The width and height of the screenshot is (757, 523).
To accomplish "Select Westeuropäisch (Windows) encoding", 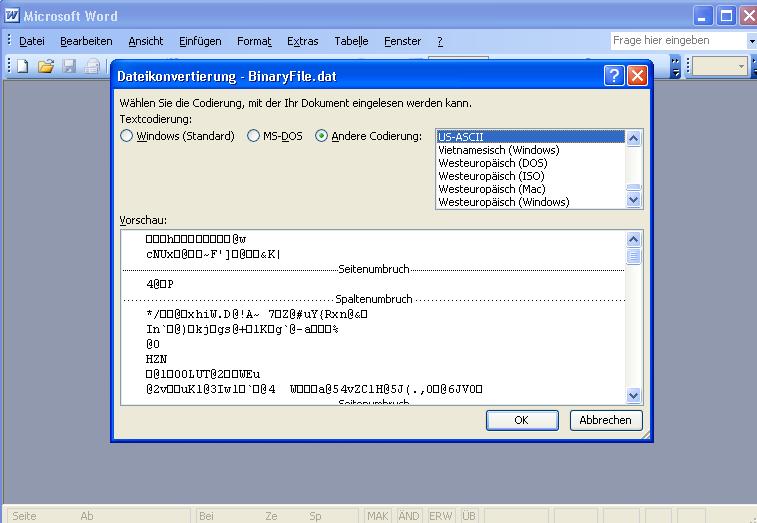I will [x=531, y=202].
